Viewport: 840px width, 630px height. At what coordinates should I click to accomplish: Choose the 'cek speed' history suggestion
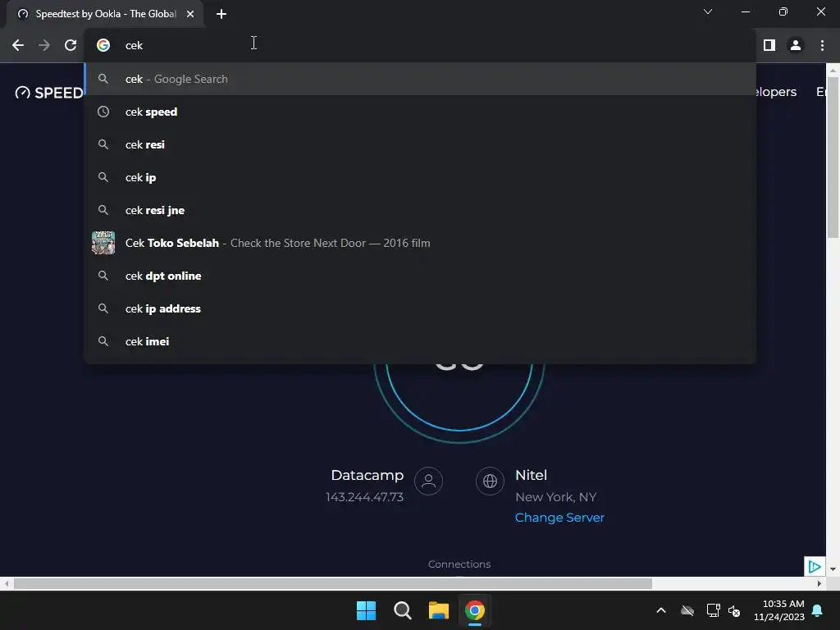[421, 112]
